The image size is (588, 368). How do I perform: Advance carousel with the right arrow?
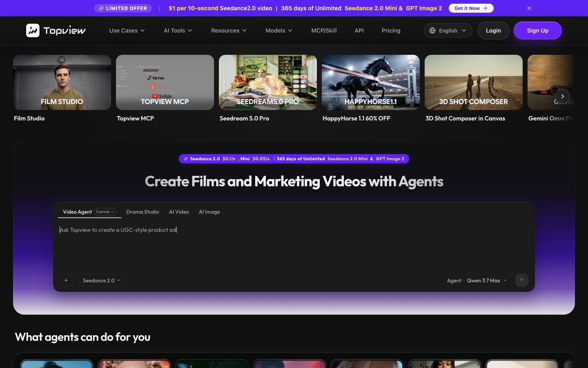point(563,96)
